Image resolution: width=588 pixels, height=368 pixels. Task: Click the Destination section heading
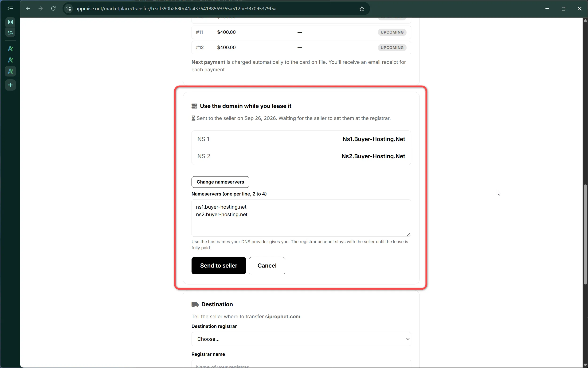coord(217,304)
